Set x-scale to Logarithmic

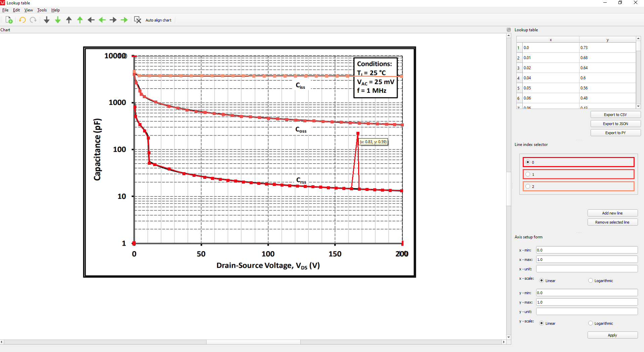click(x=591, y=280)
